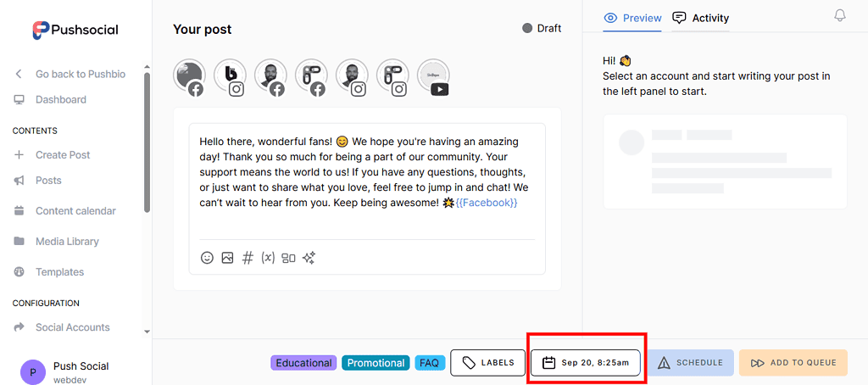Switch to the Activity tab
868x385 pixels.
click(701, 18)
